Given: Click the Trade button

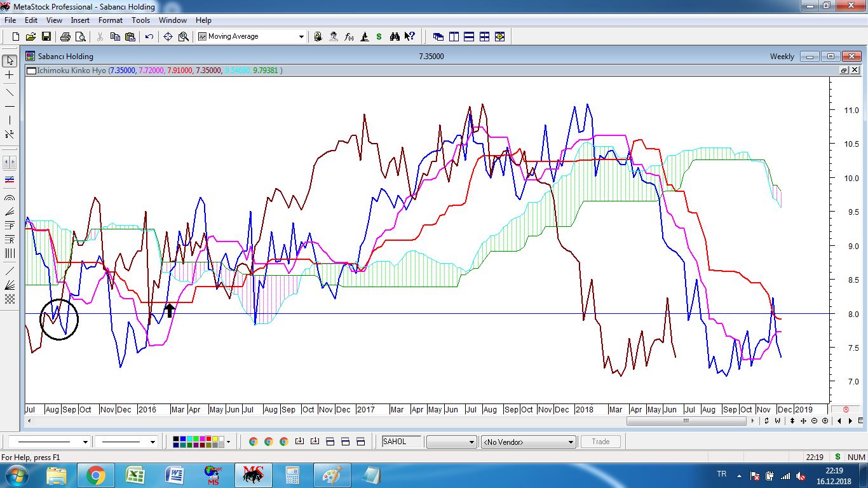Looking at the screenshot, I should (x=600, y=442).
